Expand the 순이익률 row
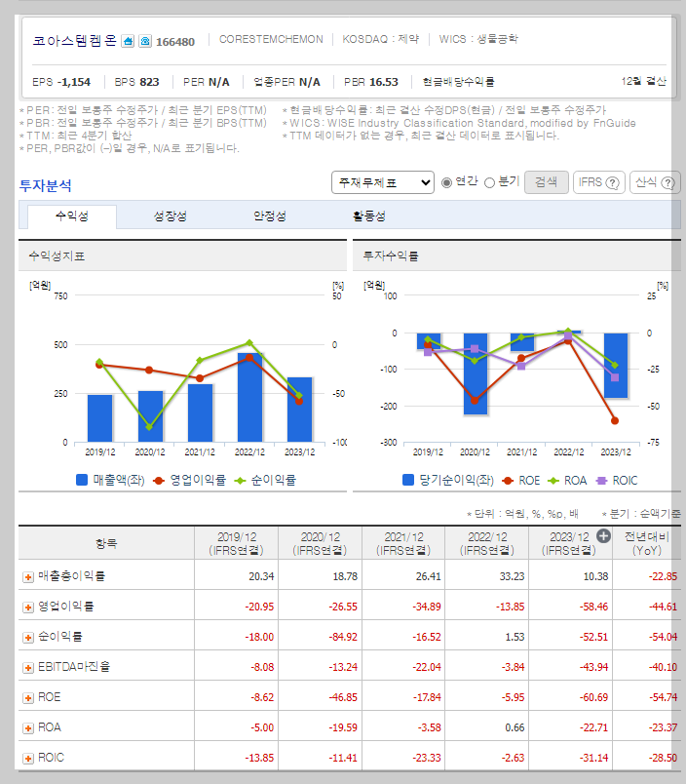686x784 pixels. pos(28,638)
